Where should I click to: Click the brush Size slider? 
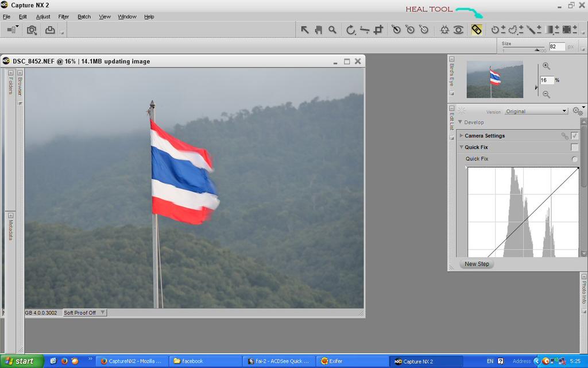pos(523,48)
